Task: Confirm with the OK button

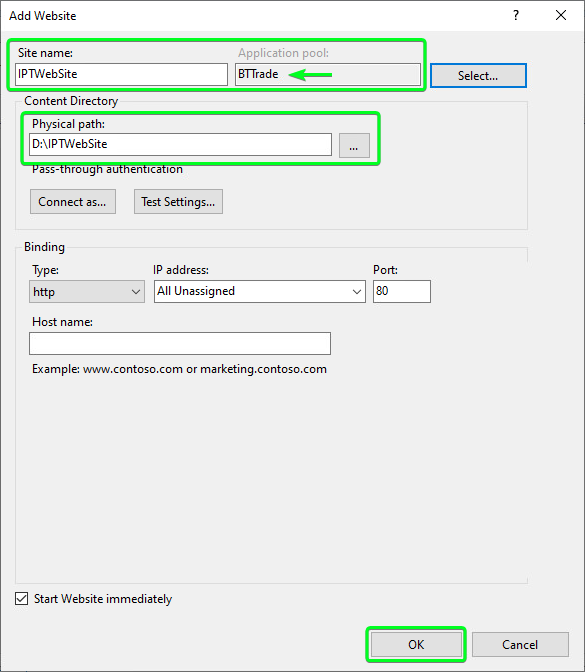Action: pyautogui.click(x=416, y=645)
